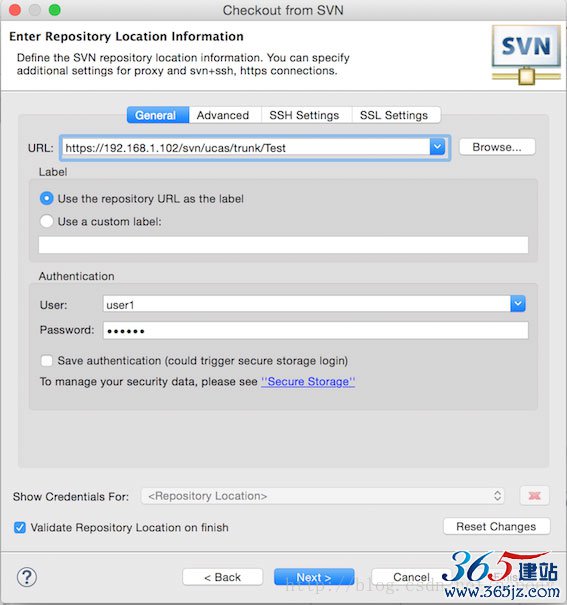Enable Save authentication checkbox
The image size is (567, 605).
pos(47,361)
